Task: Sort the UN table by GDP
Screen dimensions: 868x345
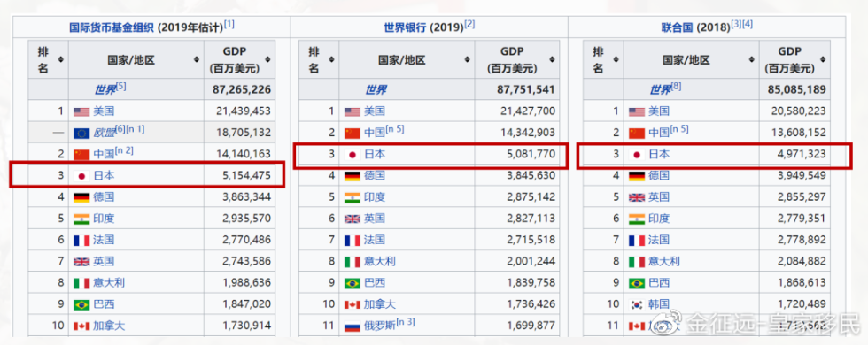Action: 822,59
